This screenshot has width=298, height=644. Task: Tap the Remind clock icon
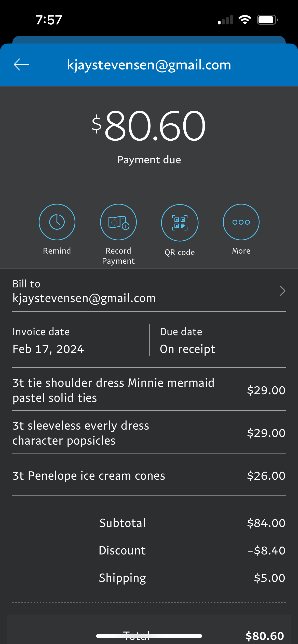57,222
